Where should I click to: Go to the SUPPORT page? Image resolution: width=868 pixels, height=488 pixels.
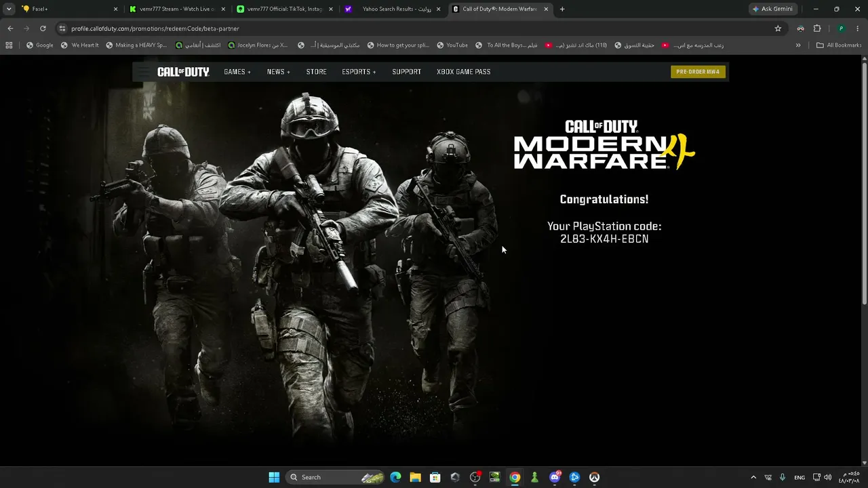(406, 72)
